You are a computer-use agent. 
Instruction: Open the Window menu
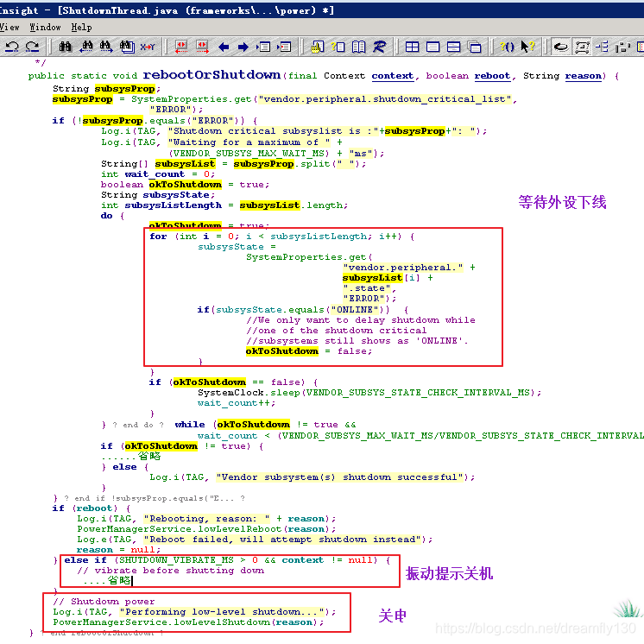(45, 27)
